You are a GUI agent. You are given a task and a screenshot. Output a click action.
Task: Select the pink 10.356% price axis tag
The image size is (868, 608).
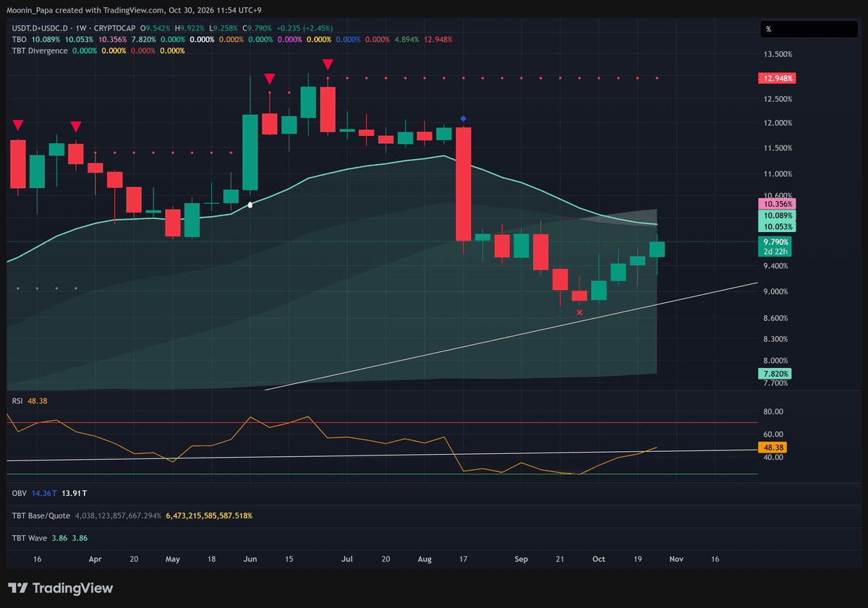pos(777,204)
